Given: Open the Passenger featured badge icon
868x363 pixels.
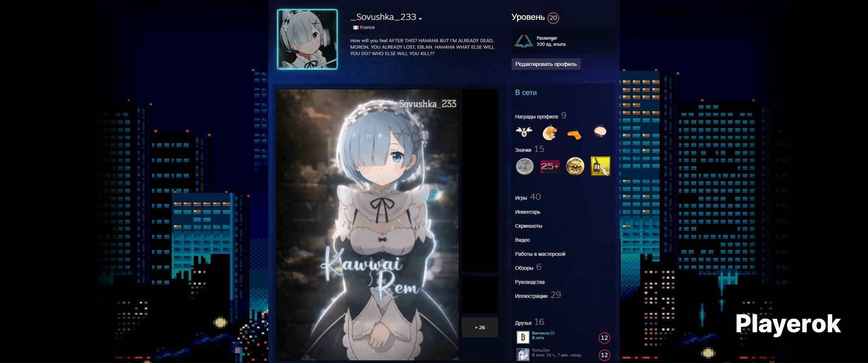Looking at the screenshot, I should [524, 41].
